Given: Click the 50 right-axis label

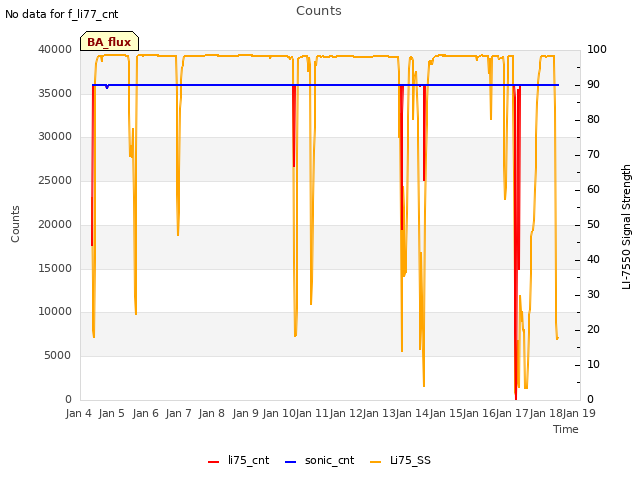Looking at the screenshot, I should click(x=593, y=224).
